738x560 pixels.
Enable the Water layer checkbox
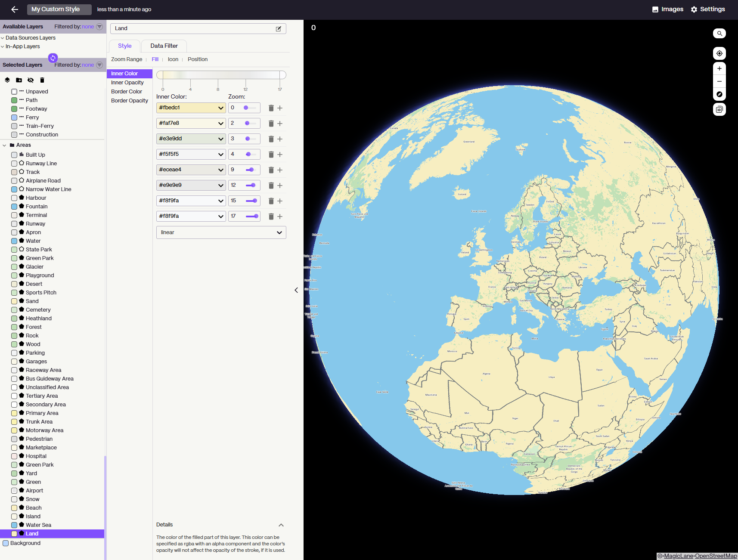point(14,241)
